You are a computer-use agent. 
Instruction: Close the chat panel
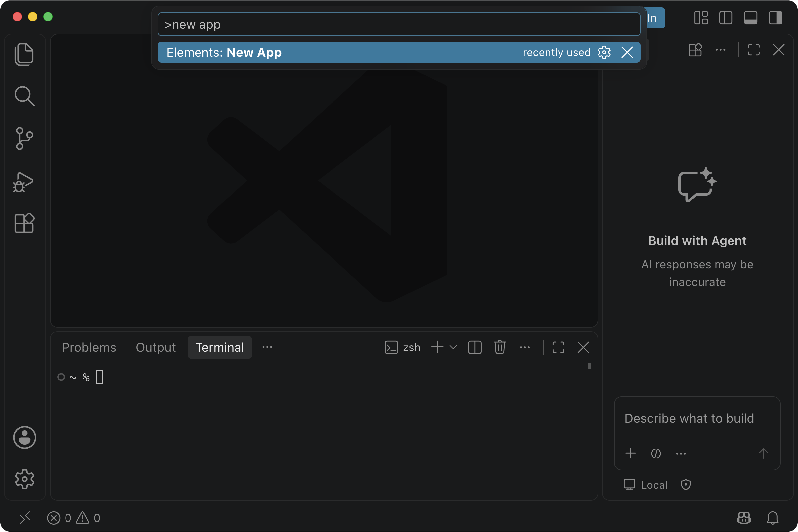[779, 50]
